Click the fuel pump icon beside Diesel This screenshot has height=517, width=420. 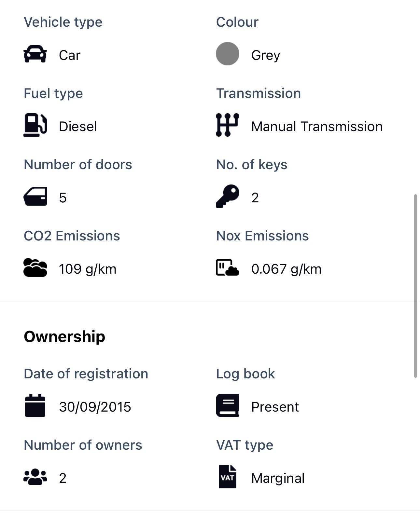click(x=35, y=125)
